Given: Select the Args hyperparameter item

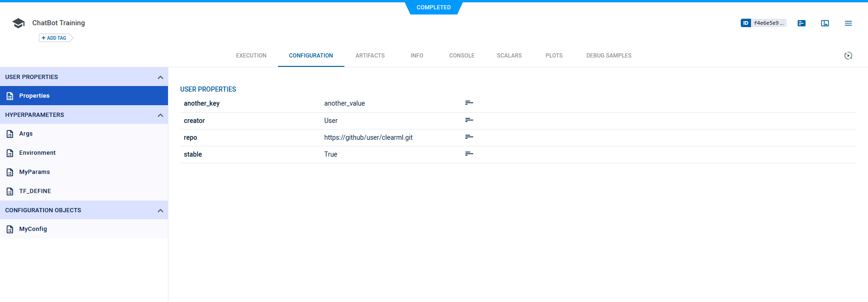Looking at the screenshot, I should click(26, 134).
